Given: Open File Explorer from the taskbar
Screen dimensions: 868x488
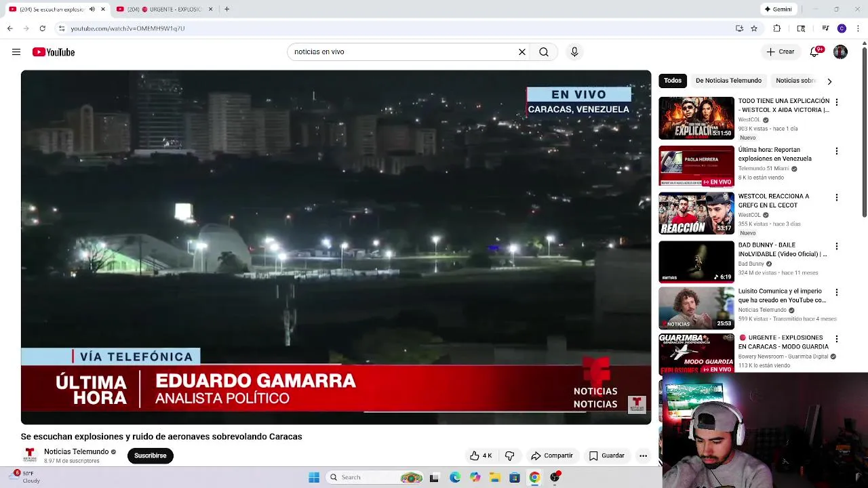Looking at the screenshot, I should [x=495, y=477].
